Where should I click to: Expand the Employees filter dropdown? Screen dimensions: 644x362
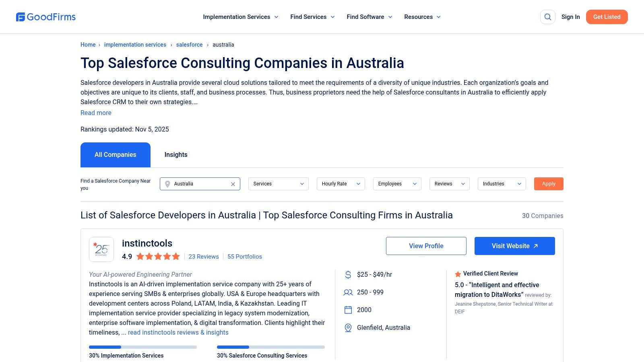397,184
